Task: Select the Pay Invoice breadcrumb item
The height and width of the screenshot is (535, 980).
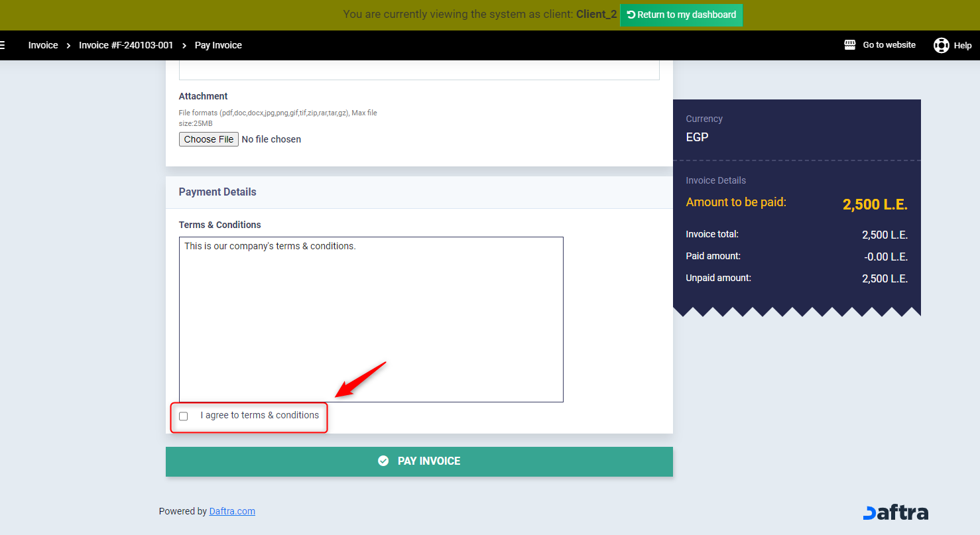Action: (218, 45)
